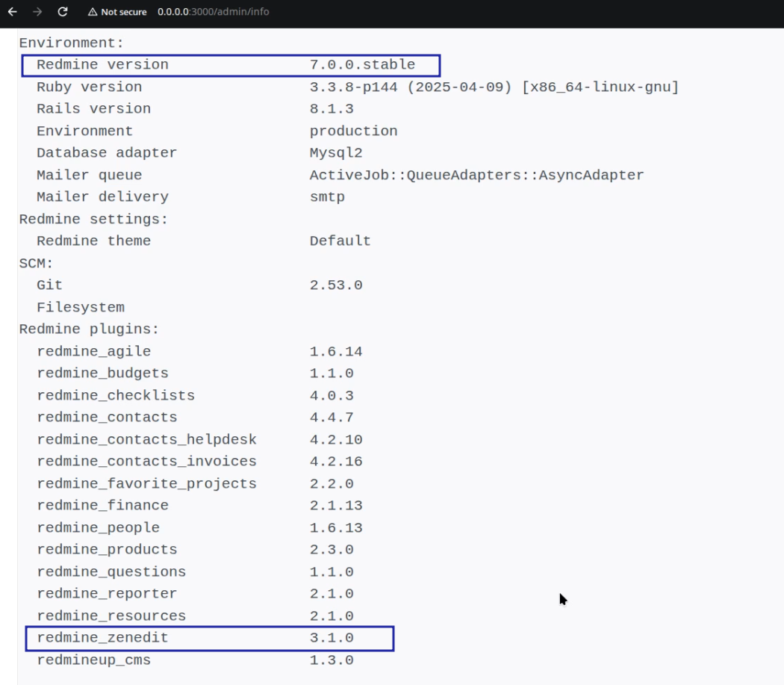This screenshot has width=784, height=685.
Task: Click the 'Git' row label
Action: (49, 285)
